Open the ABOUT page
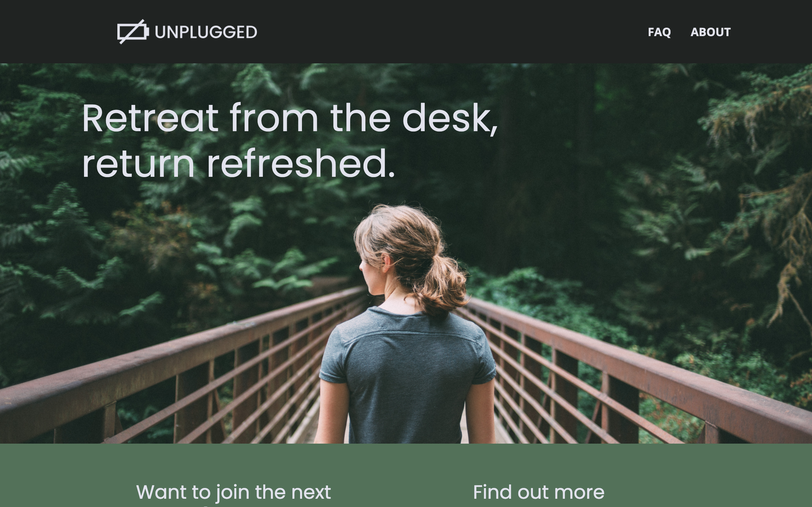 710,32
